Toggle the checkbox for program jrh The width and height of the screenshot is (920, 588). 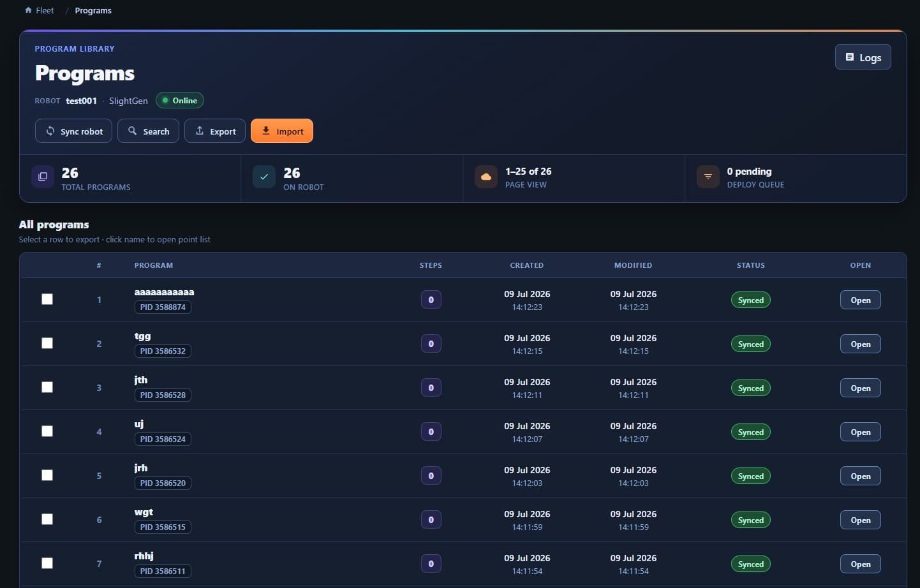click(x=47, y=475)
